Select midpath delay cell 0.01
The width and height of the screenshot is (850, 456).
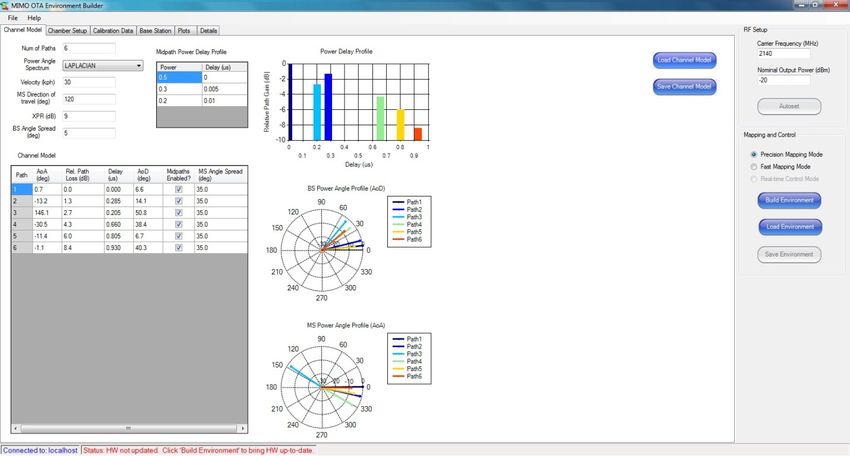click(x=224, y=100)
